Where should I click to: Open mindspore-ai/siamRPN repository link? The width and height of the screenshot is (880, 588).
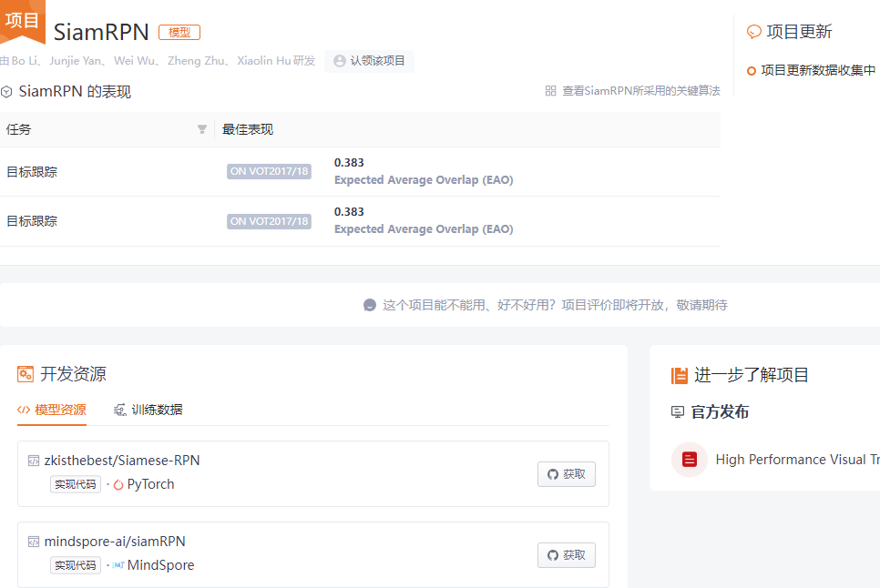tap(115, 542)
